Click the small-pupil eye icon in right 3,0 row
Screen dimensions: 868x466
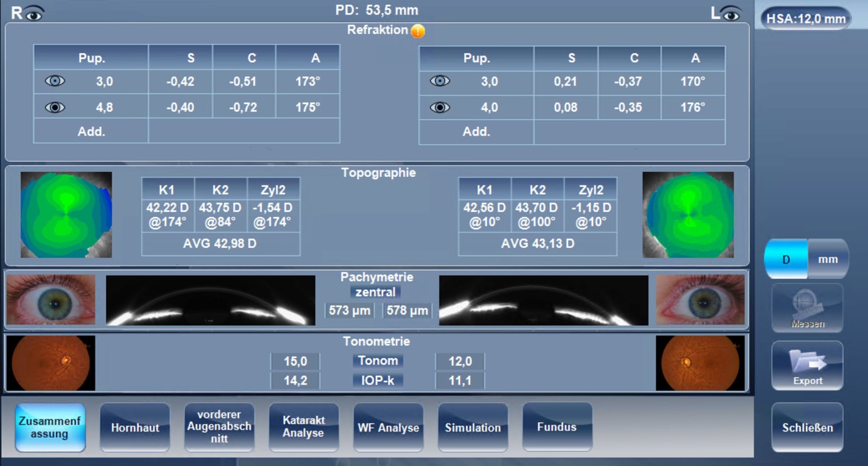coord(55,81)
